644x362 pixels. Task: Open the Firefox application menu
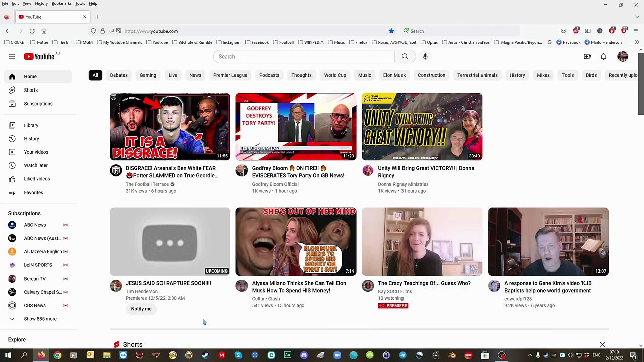[x=636, y=31]
